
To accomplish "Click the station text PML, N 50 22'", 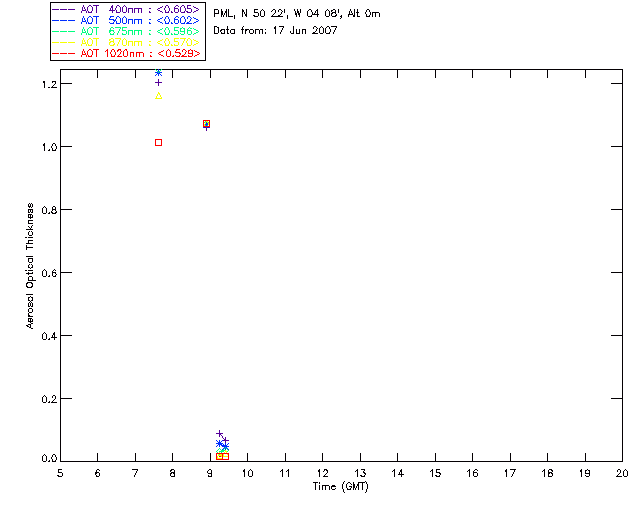I will pyautogui.click(x=250, y=13).
